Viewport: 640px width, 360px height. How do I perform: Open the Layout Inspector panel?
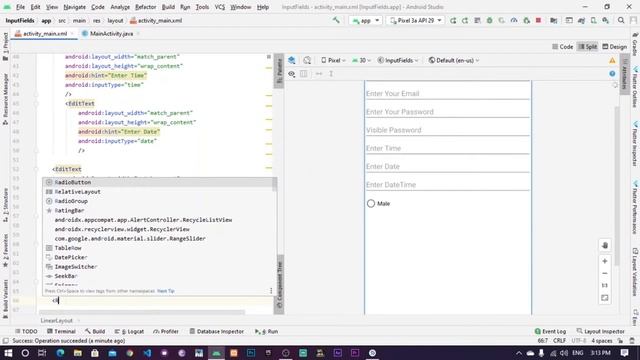(x=600, y=331)
